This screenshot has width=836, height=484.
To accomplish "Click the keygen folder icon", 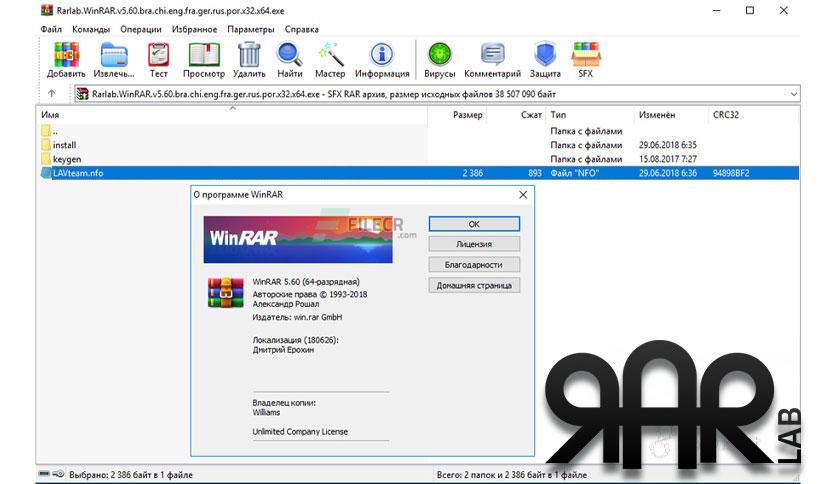I will click(46, 158).
